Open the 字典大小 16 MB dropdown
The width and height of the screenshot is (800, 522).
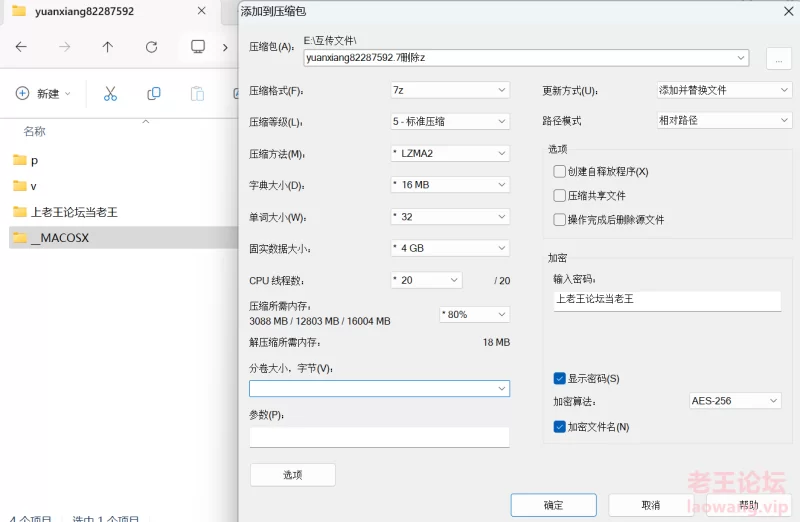point(450,185)
